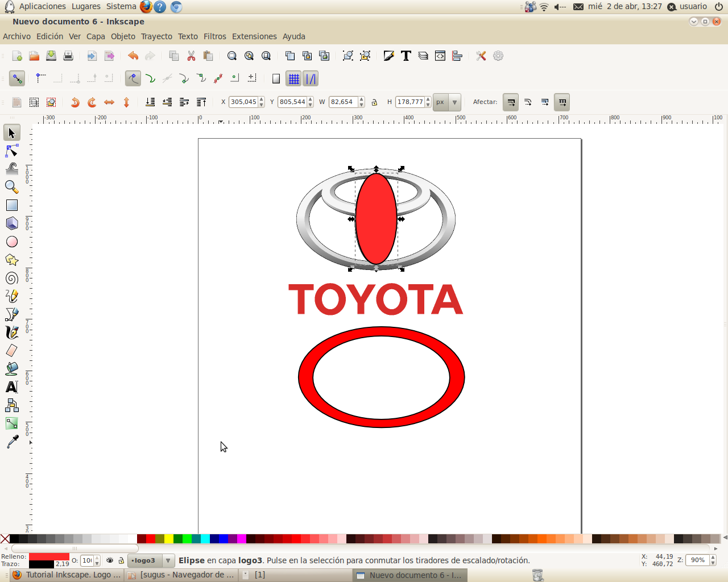728x582 pixels.
Task: Flip selection vertically
Action: tap(126, 102)
